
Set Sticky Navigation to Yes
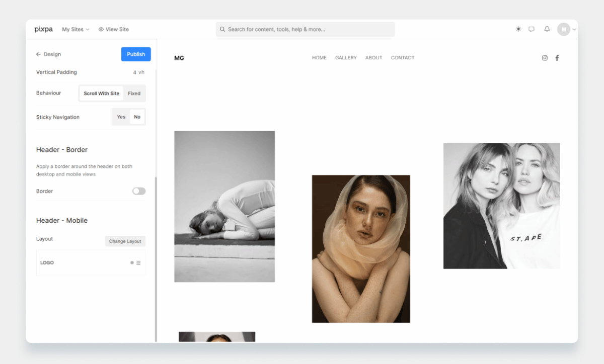pos(121,117)
